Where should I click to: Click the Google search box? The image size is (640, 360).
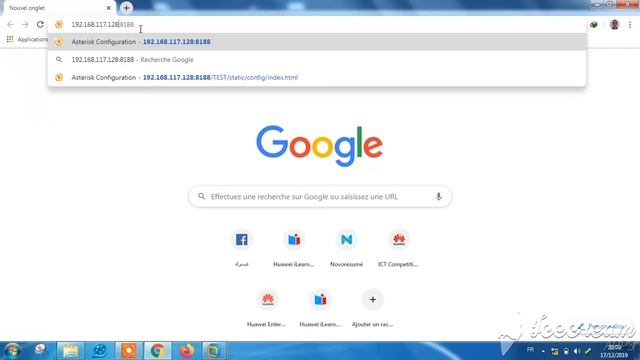point(320,197)
